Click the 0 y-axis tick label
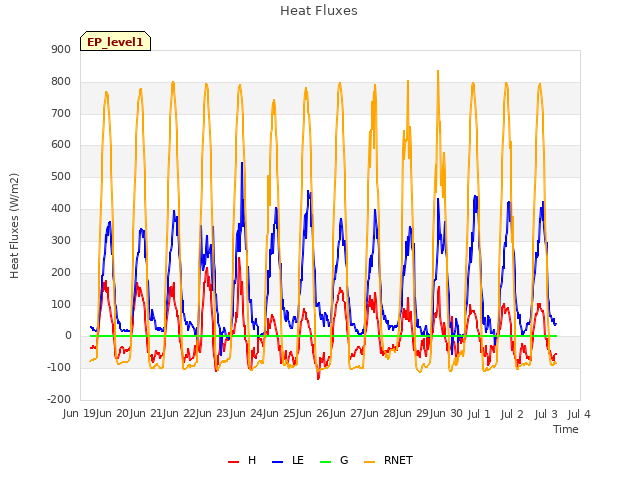 68,336
